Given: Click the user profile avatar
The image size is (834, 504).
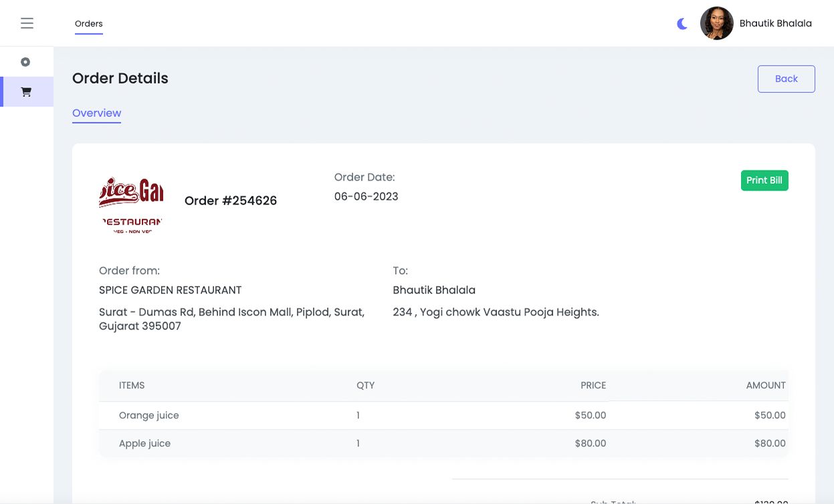Looking at the screenshot, I should click(x=716, y=23).
